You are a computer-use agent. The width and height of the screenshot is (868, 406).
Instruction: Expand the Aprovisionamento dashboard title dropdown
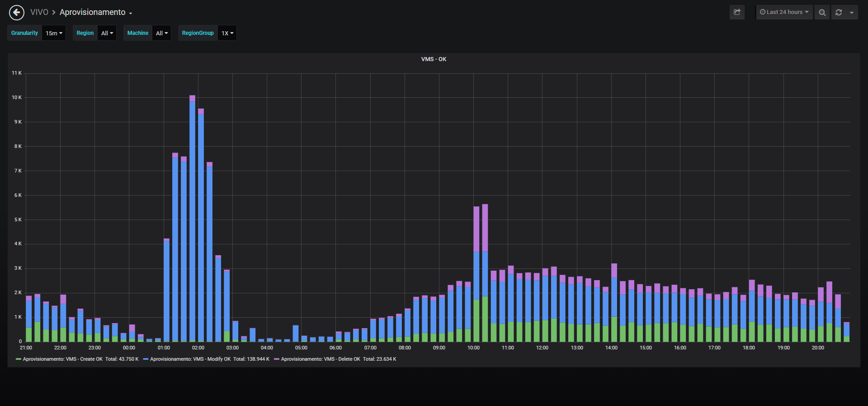point(96,12)
